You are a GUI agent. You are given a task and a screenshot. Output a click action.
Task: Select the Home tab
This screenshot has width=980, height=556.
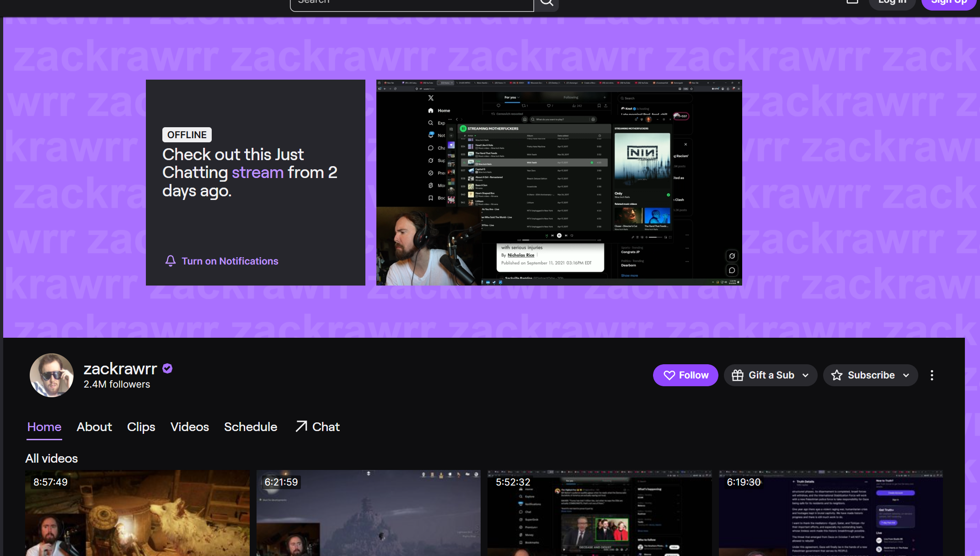point(44,427)
